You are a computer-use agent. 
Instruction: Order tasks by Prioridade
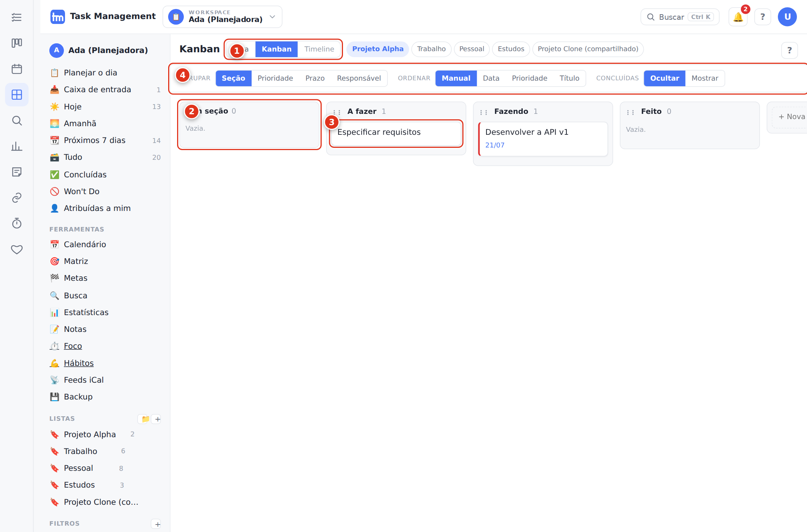tap(529, 78)
